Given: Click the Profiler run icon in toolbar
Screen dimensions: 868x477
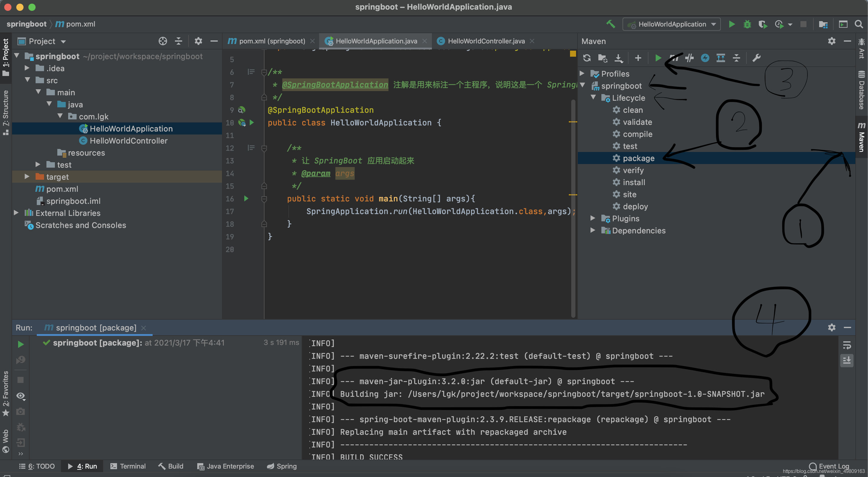Looking at the screenshot, I should (x=779, y=24).
